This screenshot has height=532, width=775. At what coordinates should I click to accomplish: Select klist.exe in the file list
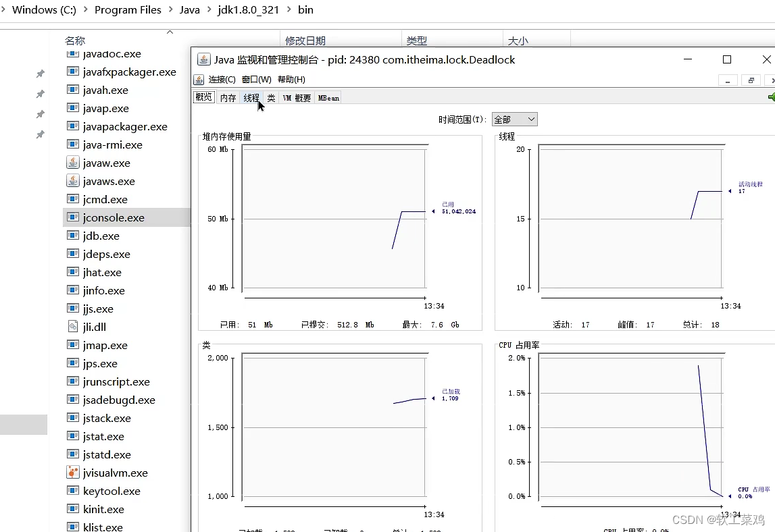point(103,527)
